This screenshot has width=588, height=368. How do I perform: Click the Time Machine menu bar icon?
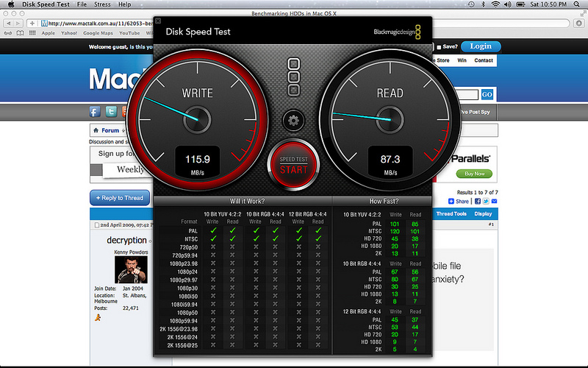click(471, 4)
